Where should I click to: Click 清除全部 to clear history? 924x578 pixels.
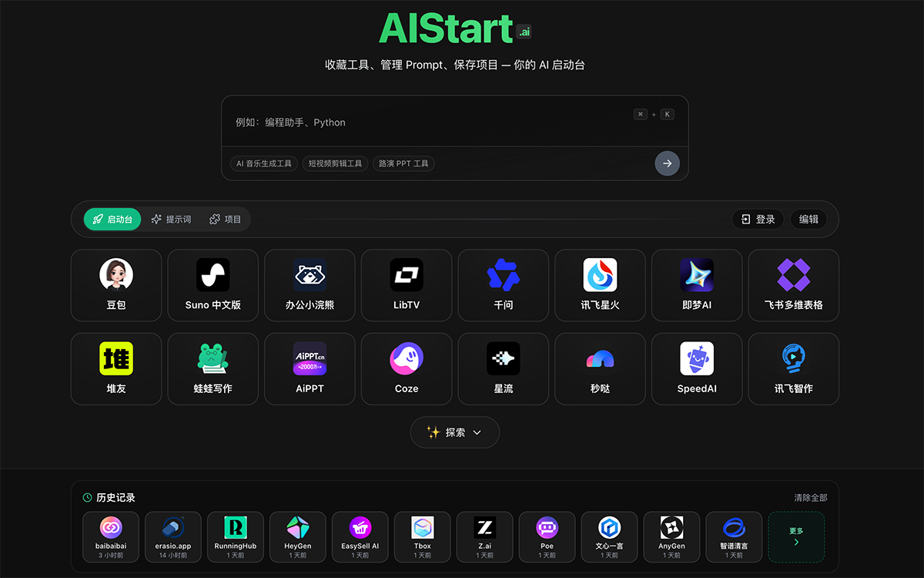(811, 498)
